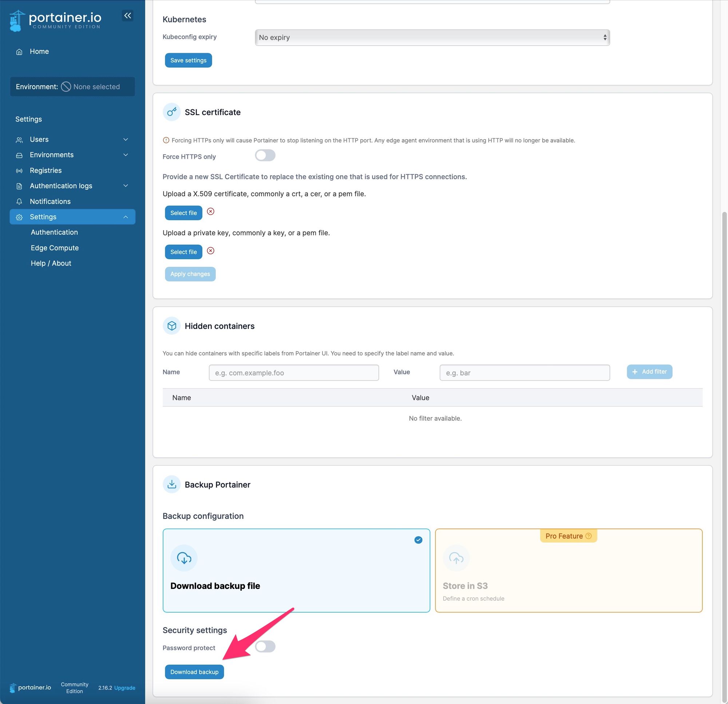Screen dimensions: 728x704
Task: Toggle Force HTTPS only switch
Action: (265, 156)
